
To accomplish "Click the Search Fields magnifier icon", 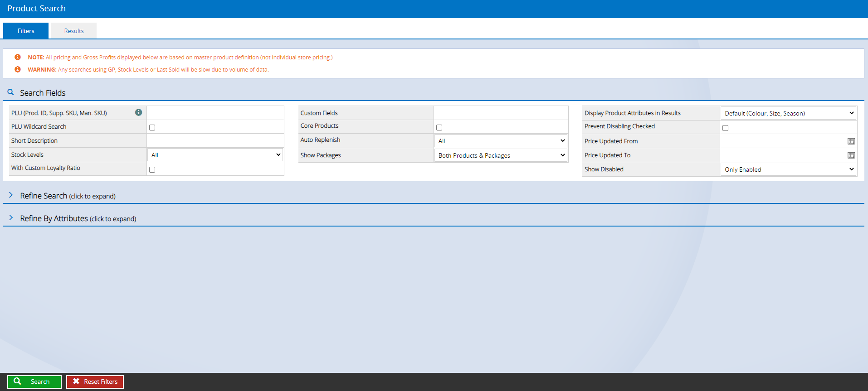I will [x=10, y=92].
